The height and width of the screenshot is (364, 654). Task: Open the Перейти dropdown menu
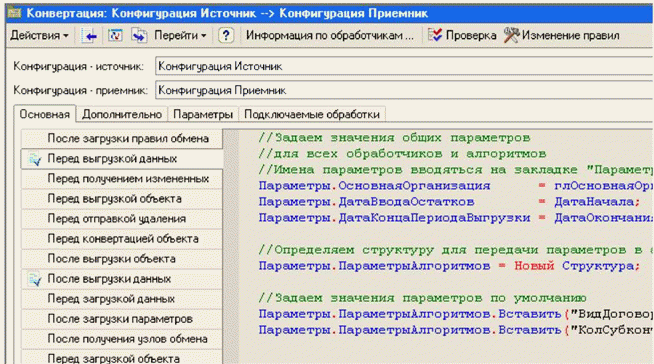[180, 36]
